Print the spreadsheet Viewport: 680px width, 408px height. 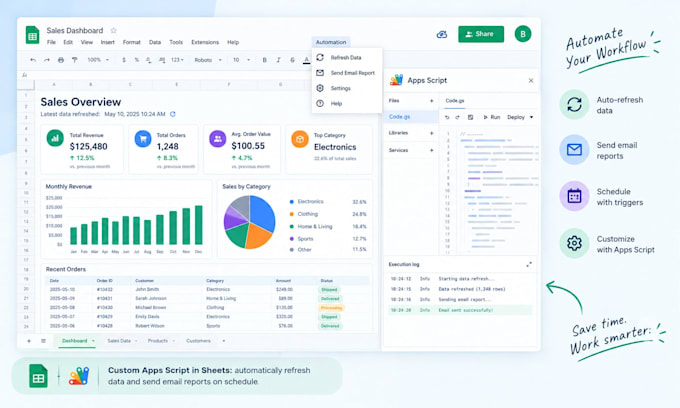pyautogui.click(x=61, y=60)
